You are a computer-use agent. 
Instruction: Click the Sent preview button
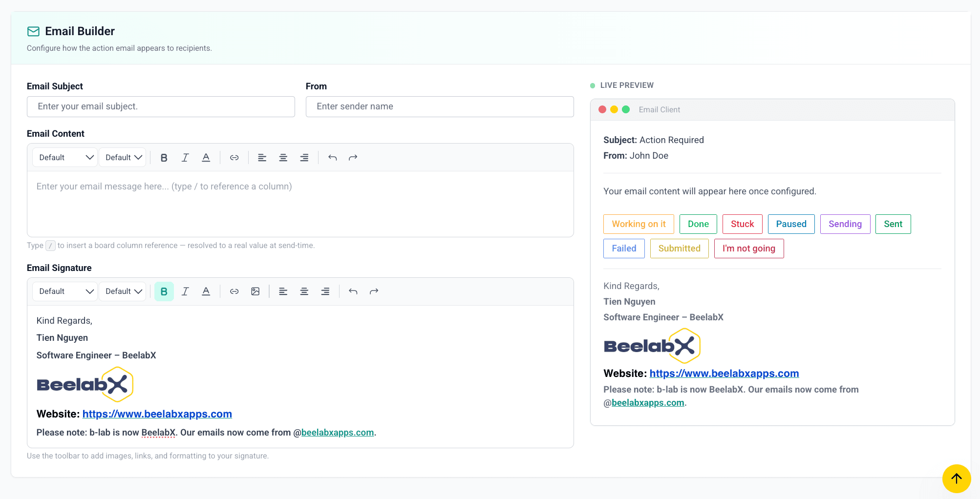(x=893, y=224)
